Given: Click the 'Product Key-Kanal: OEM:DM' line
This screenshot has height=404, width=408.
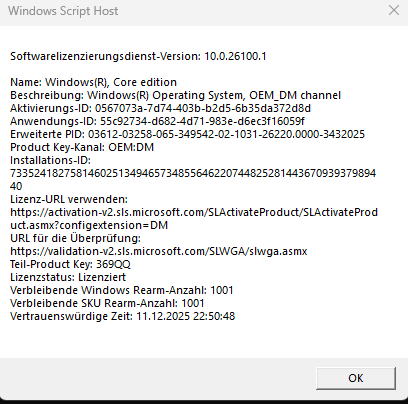Looking at the screenshot, I should pyautogui.click(x=82, y=147).
